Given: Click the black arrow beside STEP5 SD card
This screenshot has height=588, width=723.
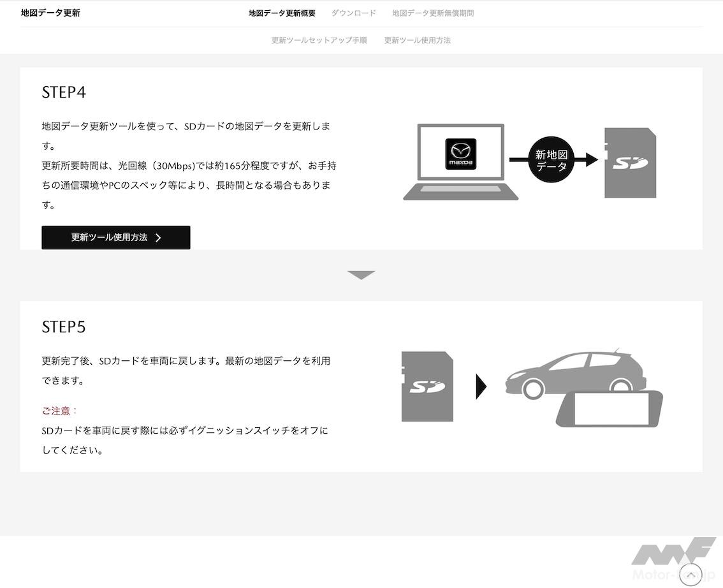Looking at the screenshot, I should (481, 386).
